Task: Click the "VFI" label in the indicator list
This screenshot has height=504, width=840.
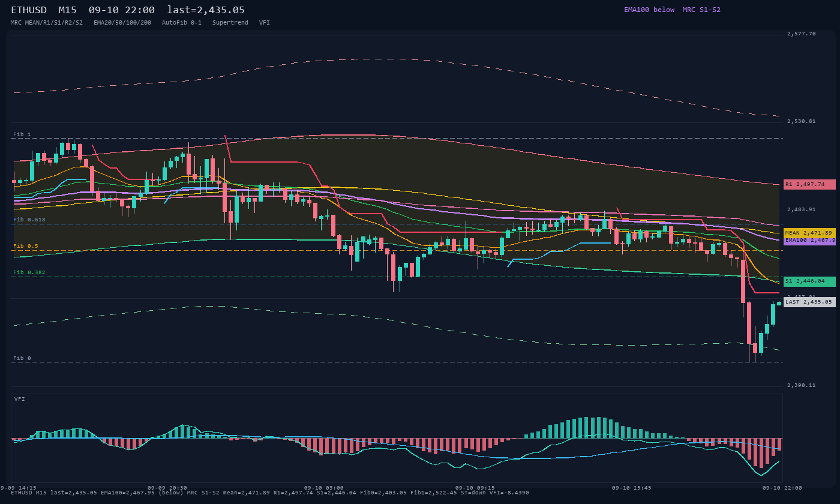Action: point(265,23)
